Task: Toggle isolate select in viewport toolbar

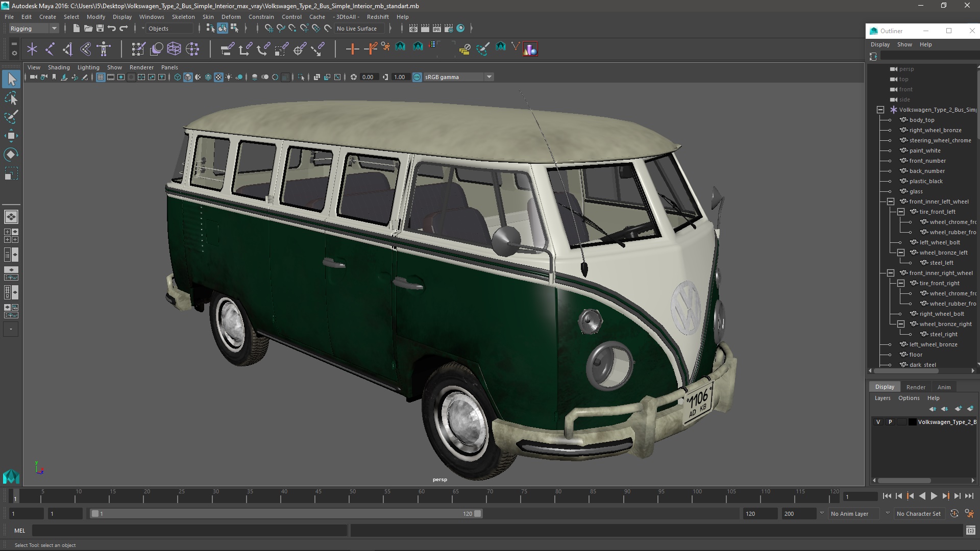Action: tap(301, 77)
